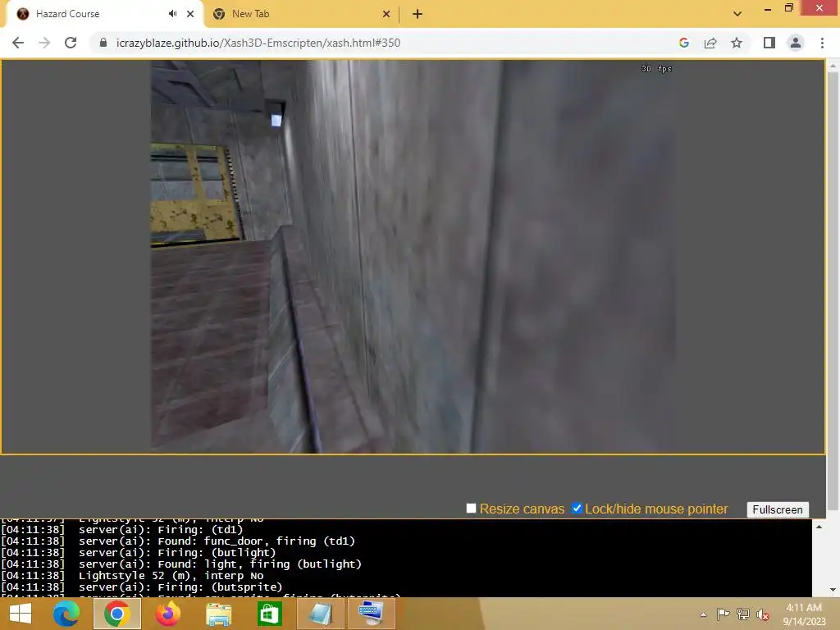Click log line 'Firing: (butlight)'
840x630 pixels.
pyautogui.click(x=177, y=552)
